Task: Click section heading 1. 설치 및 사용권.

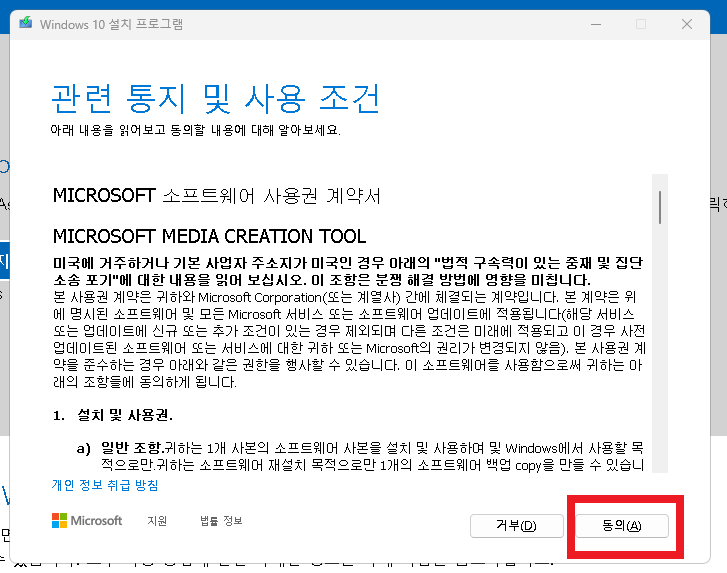Action: 113,415
